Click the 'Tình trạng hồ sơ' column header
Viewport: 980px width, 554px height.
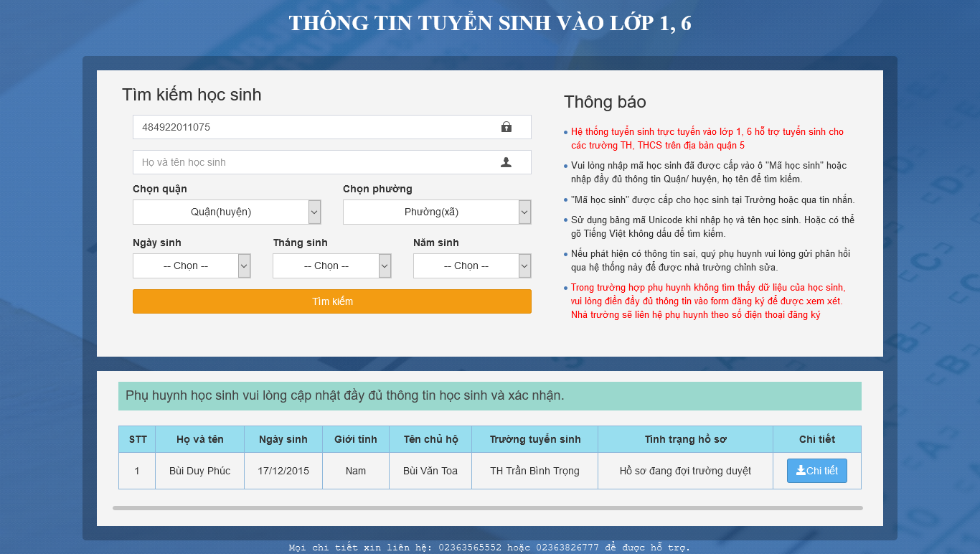pos(686,439)
